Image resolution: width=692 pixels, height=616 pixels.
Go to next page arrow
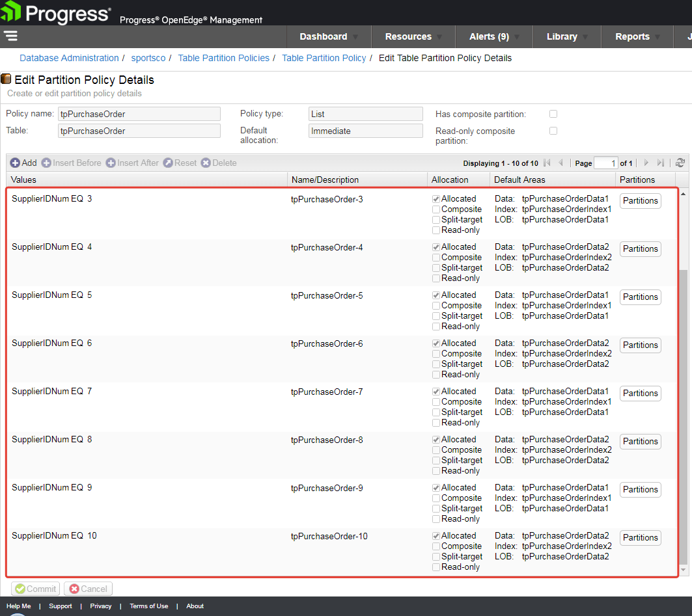coord(646,163)
